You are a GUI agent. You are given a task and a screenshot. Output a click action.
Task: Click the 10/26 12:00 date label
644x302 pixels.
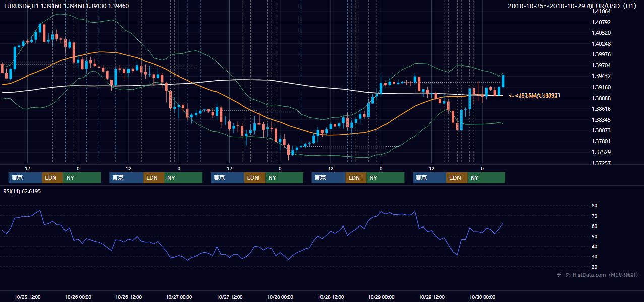(x=128, y=297)
